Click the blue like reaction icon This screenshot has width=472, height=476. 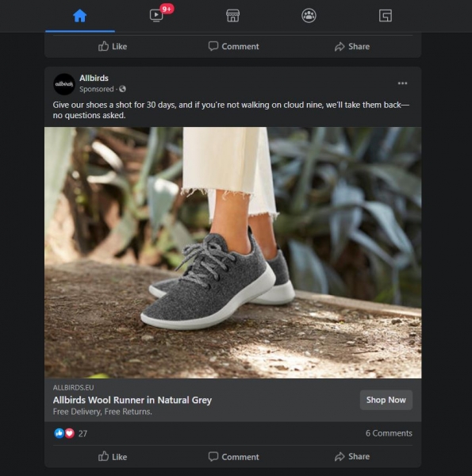(x=59, y=433)
